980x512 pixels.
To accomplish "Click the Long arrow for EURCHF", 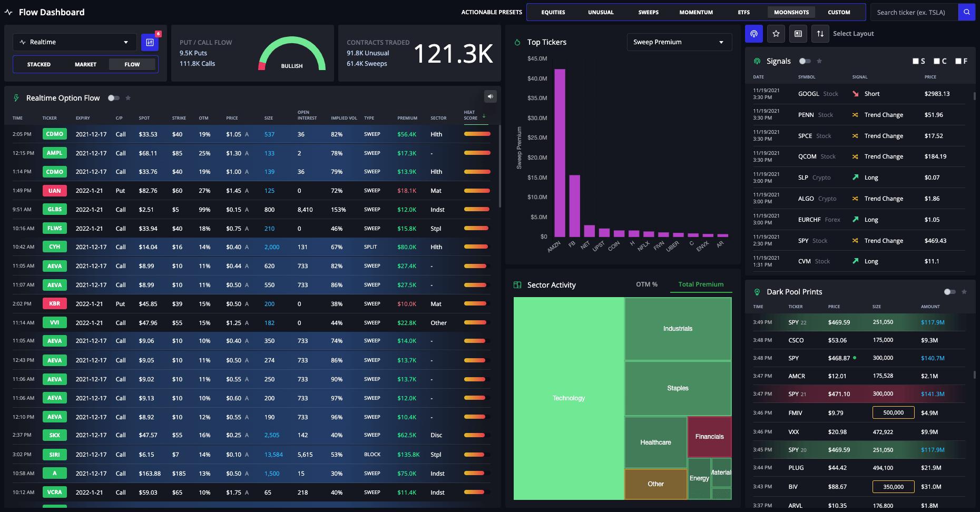I will coord(856,220).
